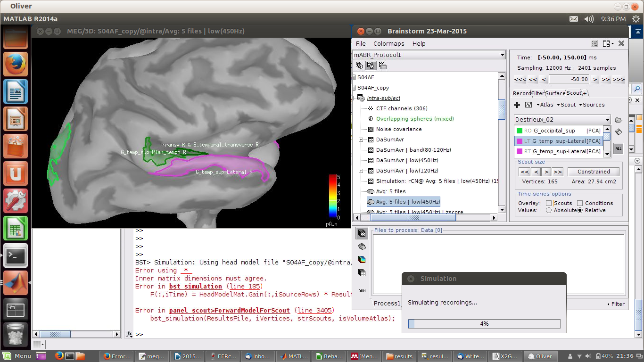This screenshot has height=362, width=644.
Task: Open the sound volume indicator
Action: 589,19
